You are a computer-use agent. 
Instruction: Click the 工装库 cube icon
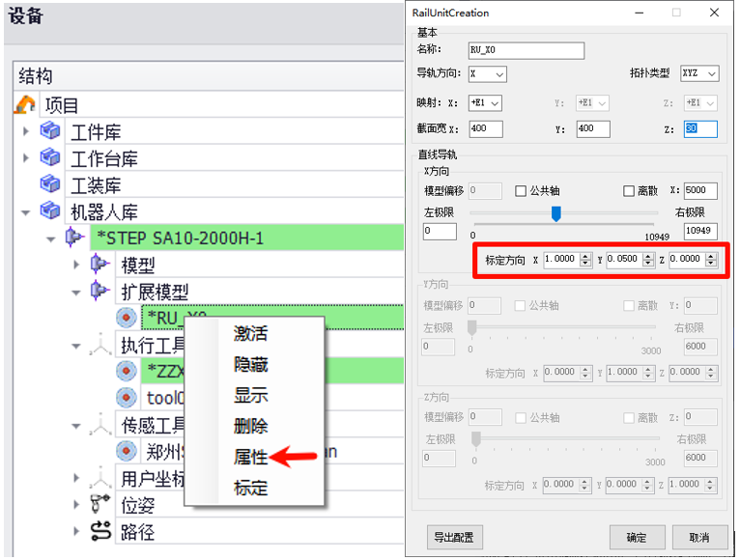point(50,183)
